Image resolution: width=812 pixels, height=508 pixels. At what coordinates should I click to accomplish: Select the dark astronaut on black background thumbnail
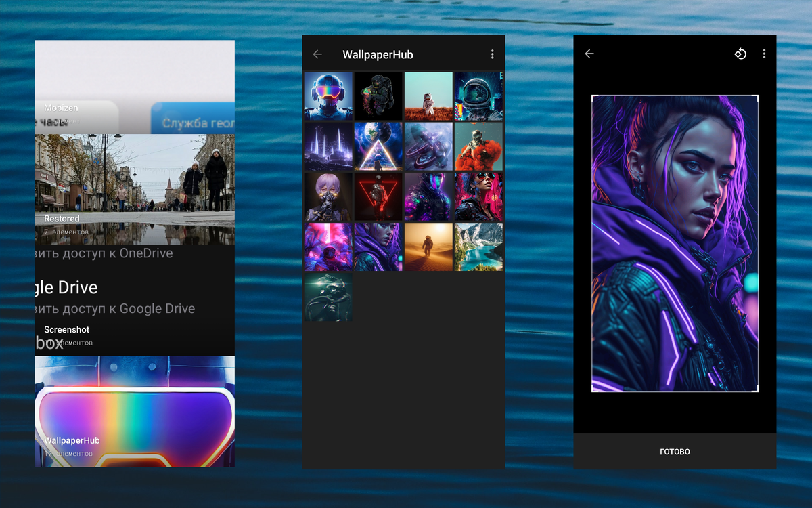coord(378,96)
